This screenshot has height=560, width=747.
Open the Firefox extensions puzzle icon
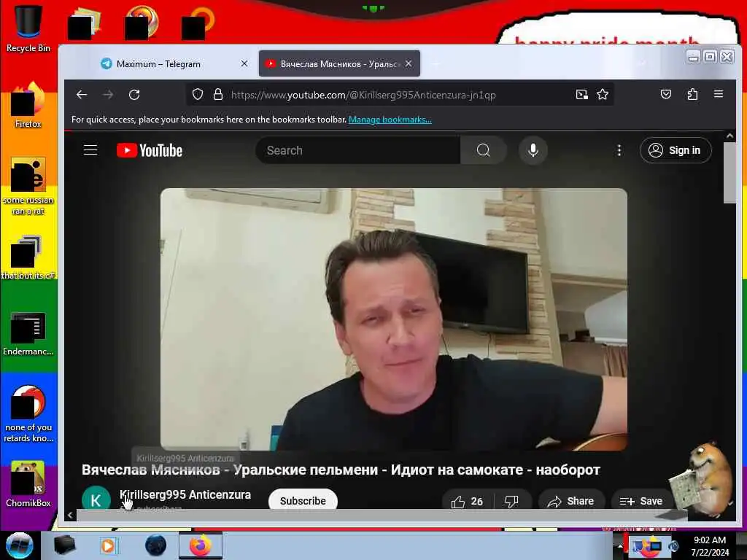click(693, 94)
